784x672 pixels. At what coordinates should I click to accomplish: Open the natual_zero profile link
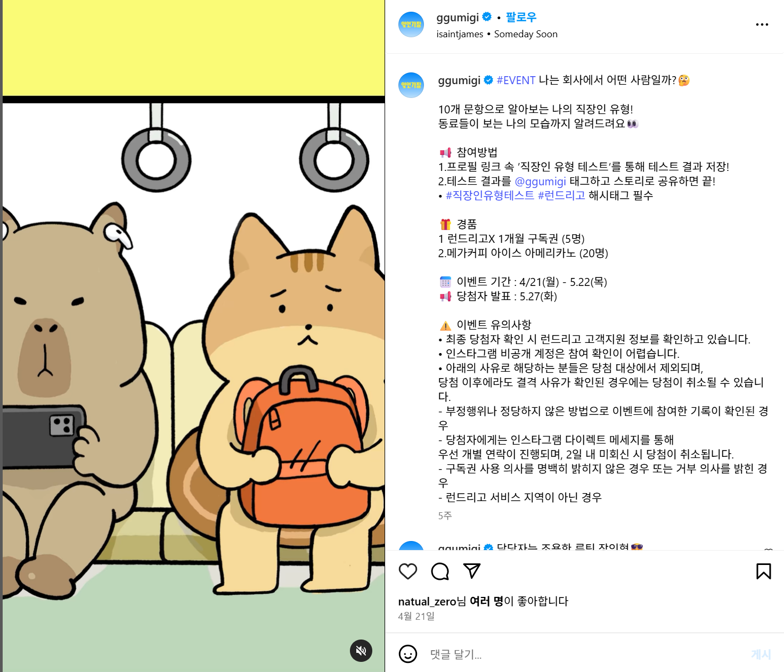coord(428,602)
